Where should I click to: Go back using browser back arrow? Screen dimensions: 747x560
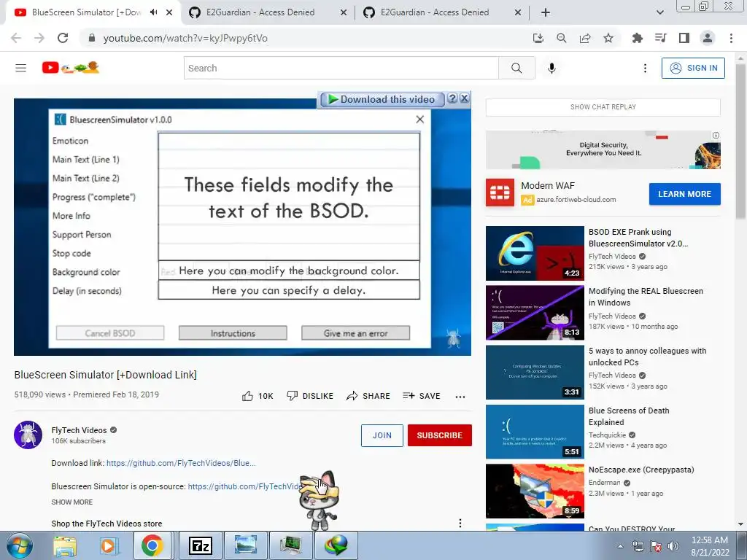(16, 38)
